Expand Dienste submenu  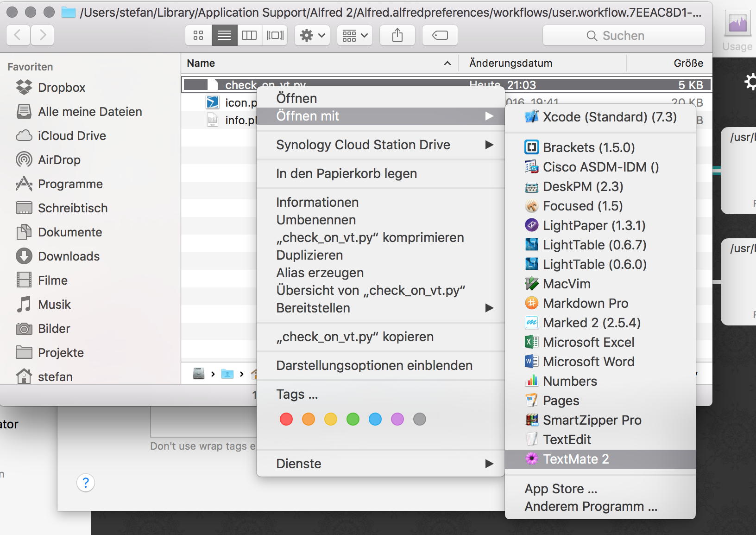[x=380, y=464]
